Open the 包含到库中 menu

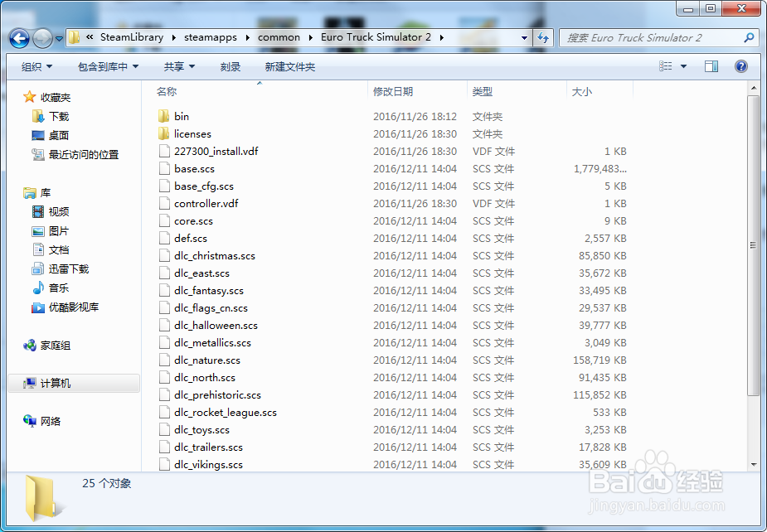[108, 66]
